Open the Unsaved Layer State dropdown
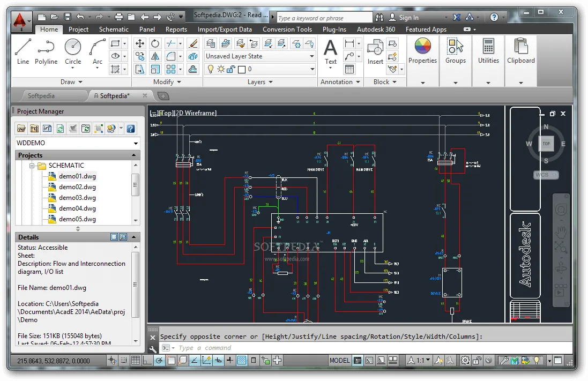The width and height of the screenshot is (588, 381). tap(260, 56)
